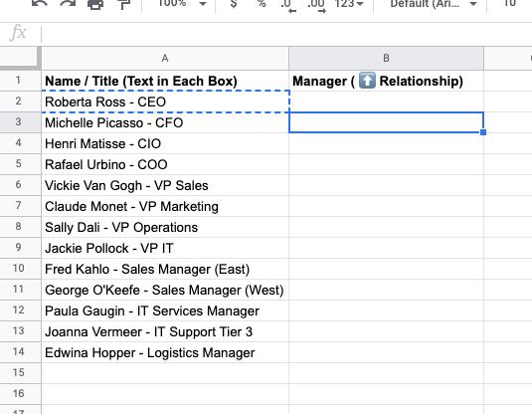Image resolution: width=532 pixels, height=414 pixels.
Task: Click the select-all corner box
Action: coord(20,58)
